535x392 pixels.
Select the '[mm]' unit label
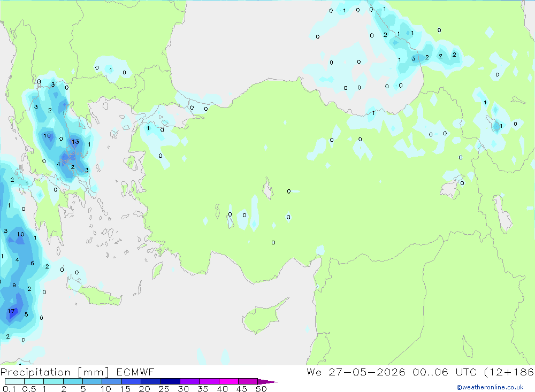(94, 372)
